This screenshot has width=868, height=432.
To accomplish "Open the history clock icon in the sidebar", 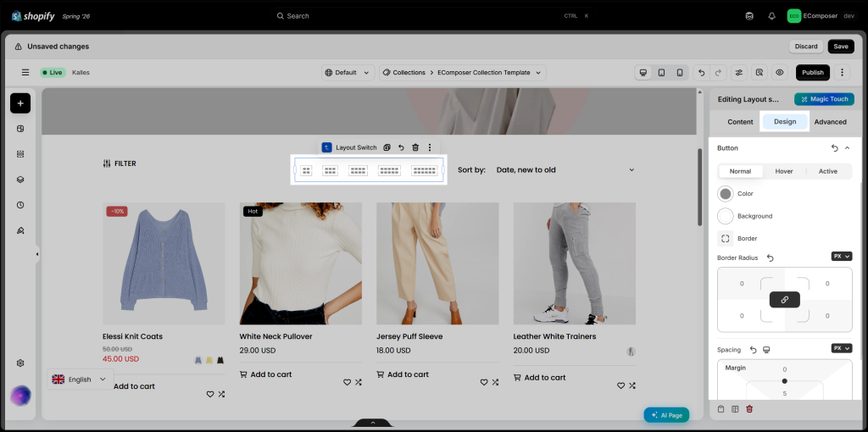I will point(20,205).
